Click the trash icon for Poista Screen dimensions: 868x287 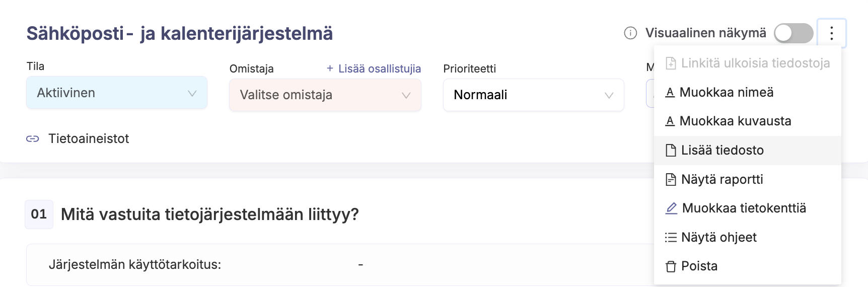(x=671, y=266)
